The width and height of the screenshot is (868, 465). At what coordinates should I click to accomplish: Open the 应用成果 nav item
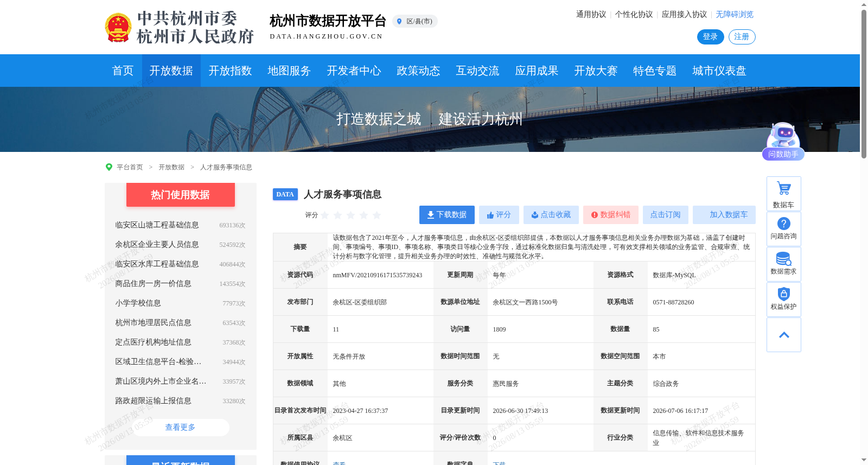537,71
